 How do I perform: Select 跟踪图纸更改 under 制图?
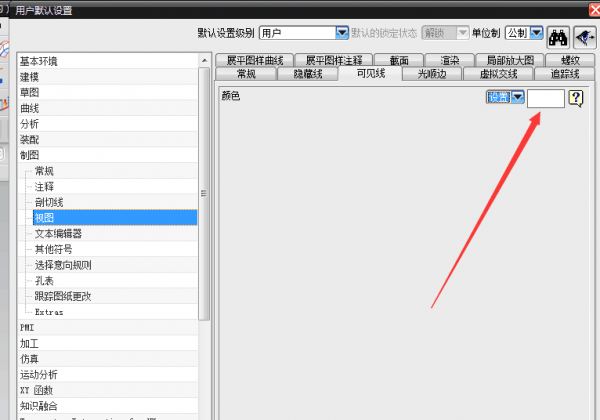coord(115,296)
